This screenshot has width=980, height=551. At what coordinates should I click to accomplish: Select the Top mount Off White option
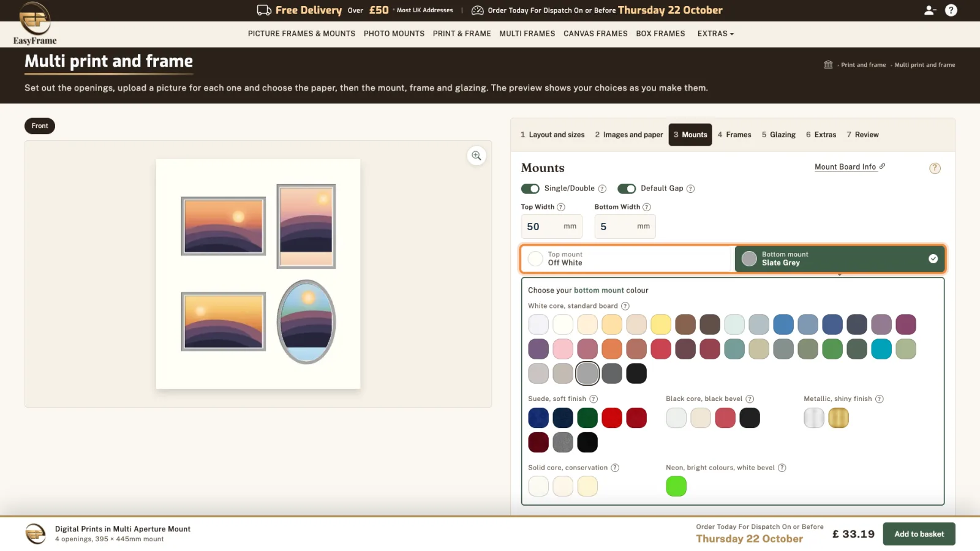click(628, 258)
